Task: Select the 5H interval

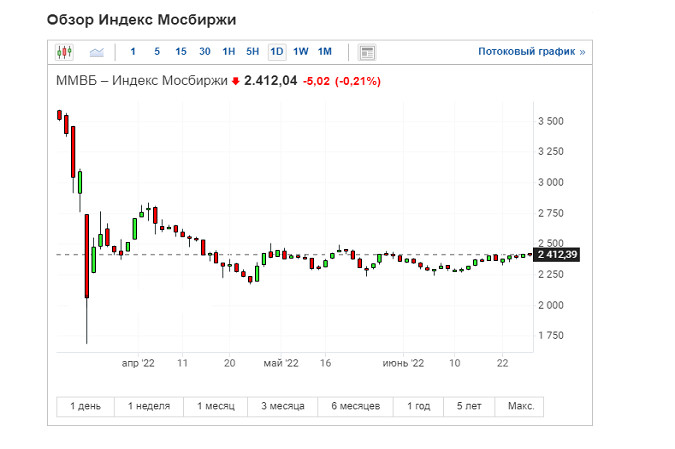Action: click(x=253, y=52)
